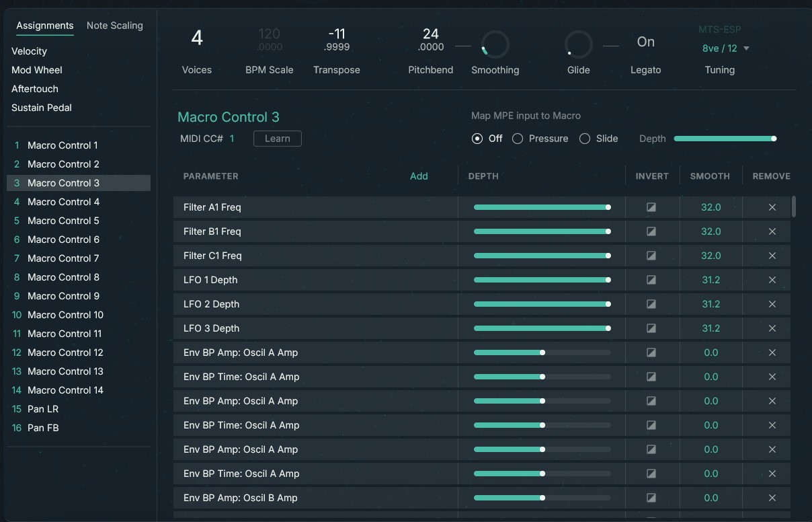The image size is (812, 522).
Task: Remove the LFO 1 Depth assignment
Action: (772, 280)
